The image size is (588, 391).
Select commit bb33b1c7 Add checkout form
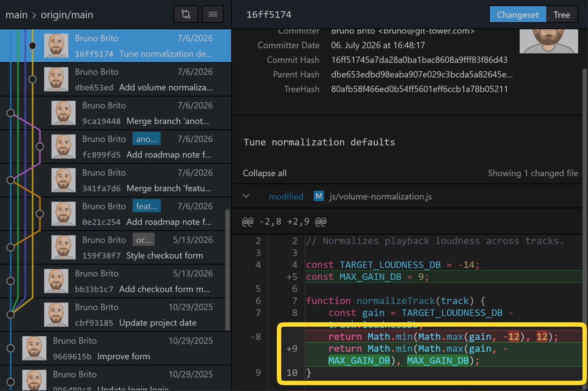click(x=115, y=281)
